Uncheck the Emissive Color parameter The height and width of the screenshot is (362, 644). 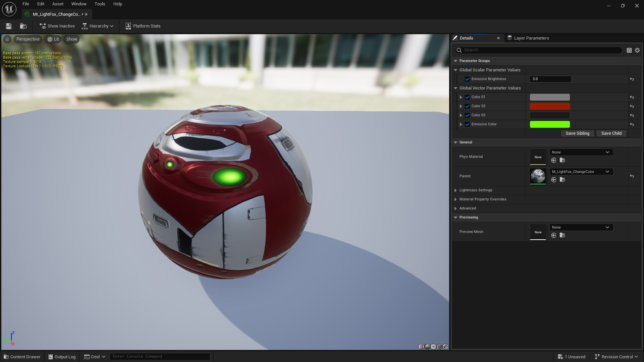click(x=467, y=124)
